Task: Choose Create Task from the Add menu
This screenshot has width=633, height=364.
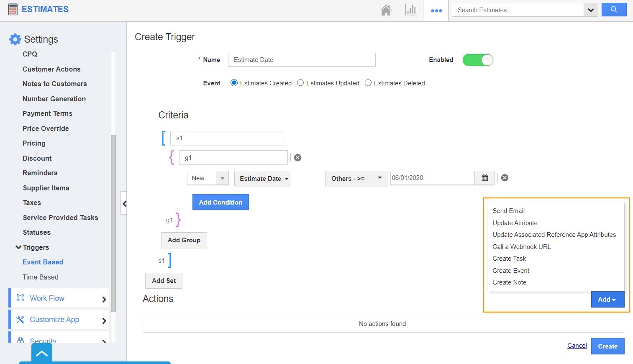Action: click(509, 259)
